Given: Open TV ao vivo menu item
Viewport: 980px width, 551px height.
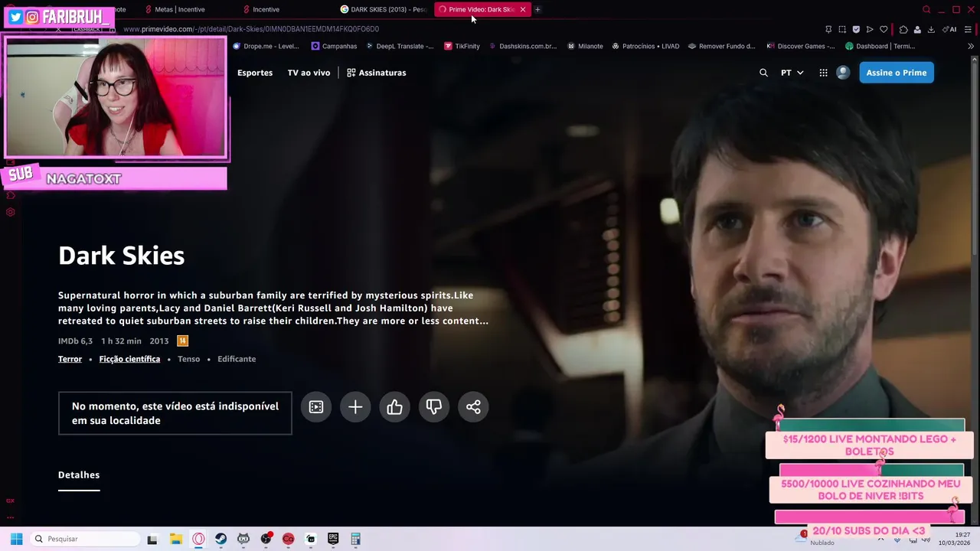Looking at the screenshot, I should [309, 73].
